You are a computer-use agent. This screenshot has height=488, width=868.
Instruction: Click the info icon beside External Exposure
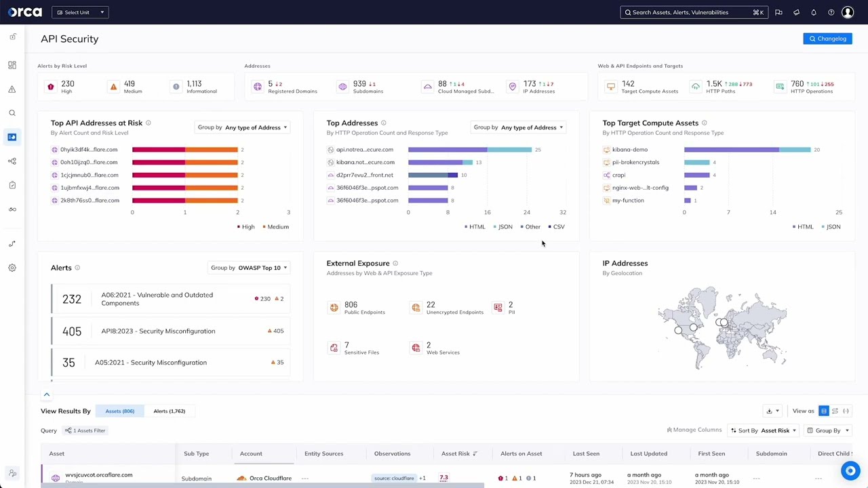point(395,263)
